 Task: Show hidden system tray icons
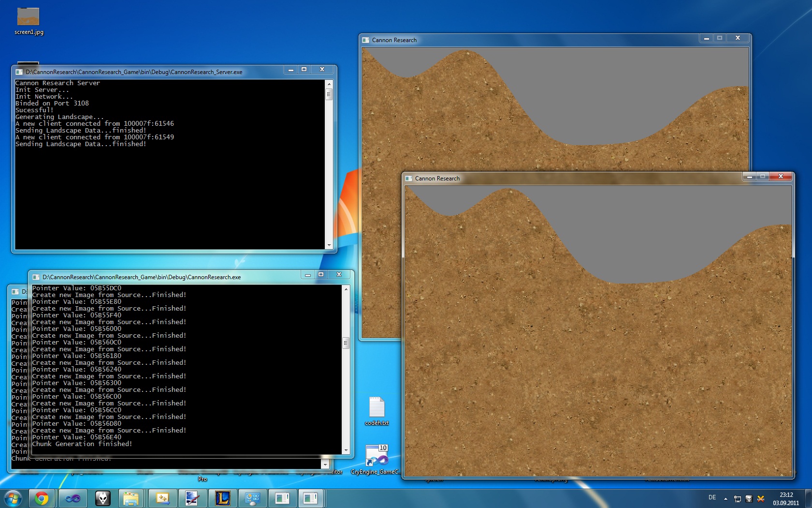[725, 498]
